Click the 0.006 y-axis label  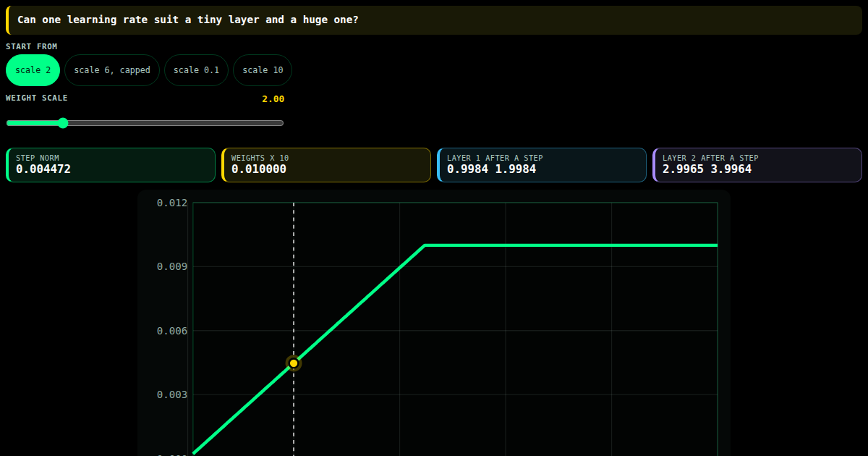tap(172, 331)
